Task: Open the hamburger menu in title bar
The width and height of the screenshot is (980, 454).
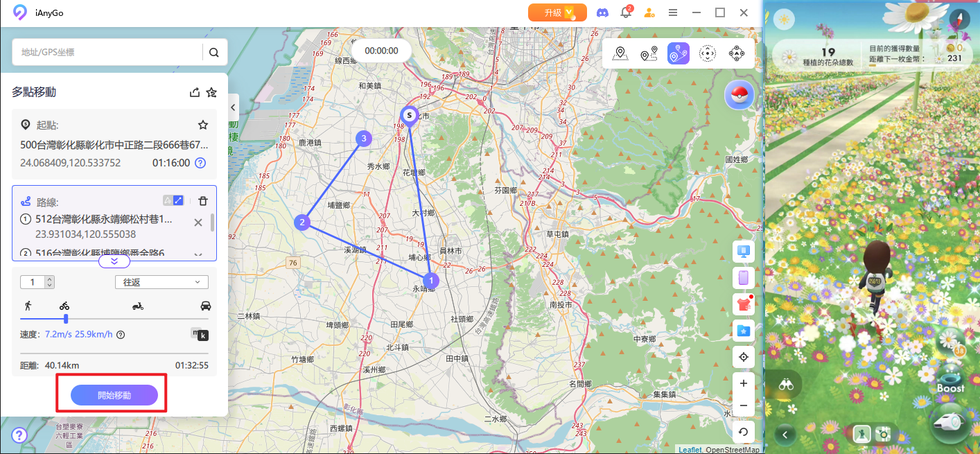Action: click(x=673, y=12)
